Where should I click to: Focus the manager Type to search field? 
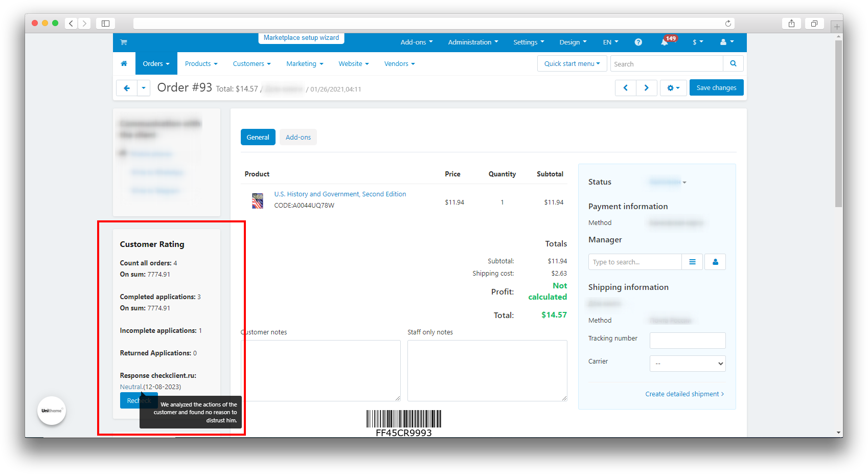pos(635,262)
